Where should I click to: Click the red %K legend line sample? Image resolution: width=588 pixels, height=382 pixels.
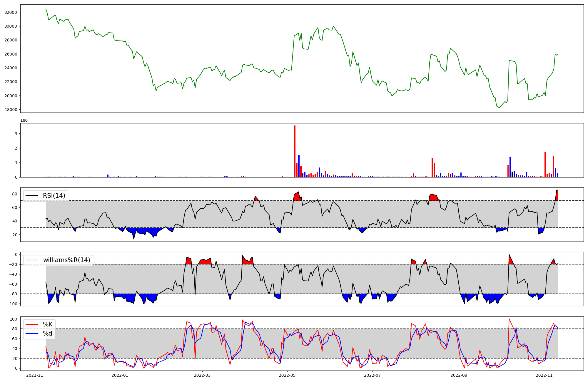(x=32, y=324)
